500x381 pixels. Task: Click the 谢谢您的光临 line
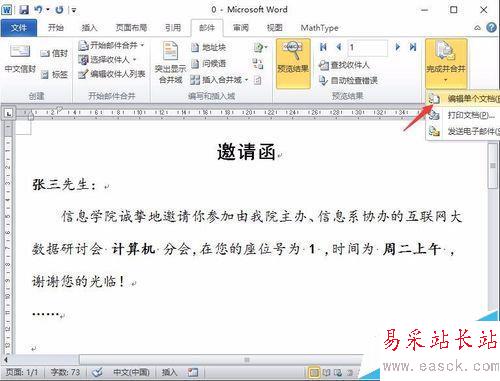79,281
